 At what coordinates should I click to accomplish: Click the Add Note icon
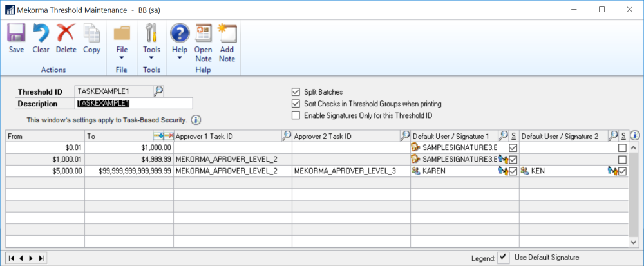click(x=227, y=33)
